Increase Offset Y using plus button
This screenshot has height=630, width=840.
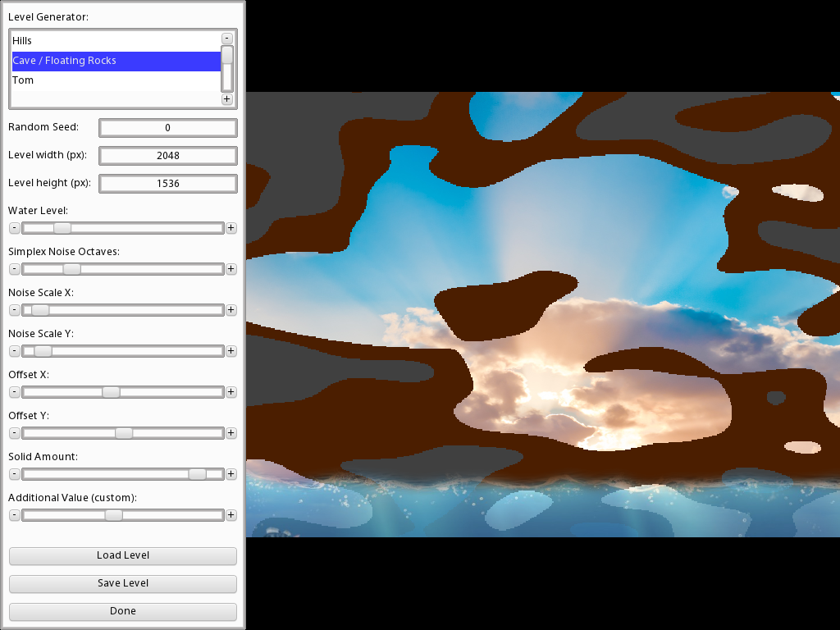coord(231,433)
